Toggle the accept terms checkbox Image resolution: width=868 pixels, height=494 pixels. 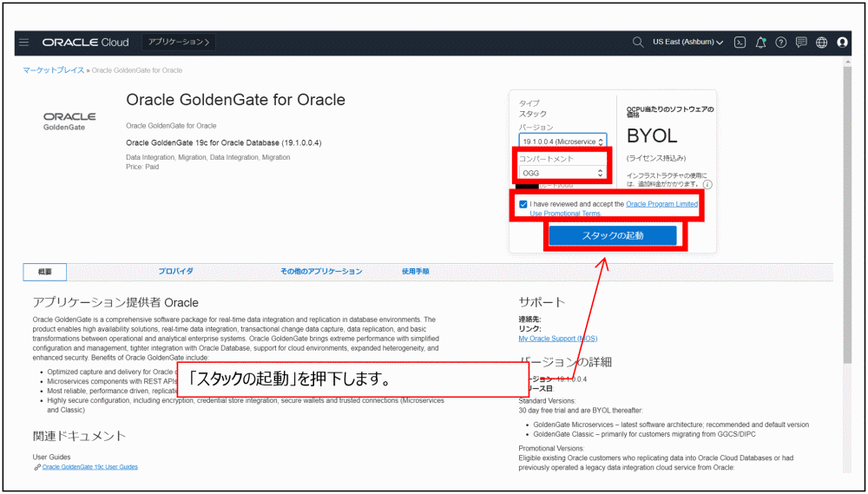tap(523, 204)
